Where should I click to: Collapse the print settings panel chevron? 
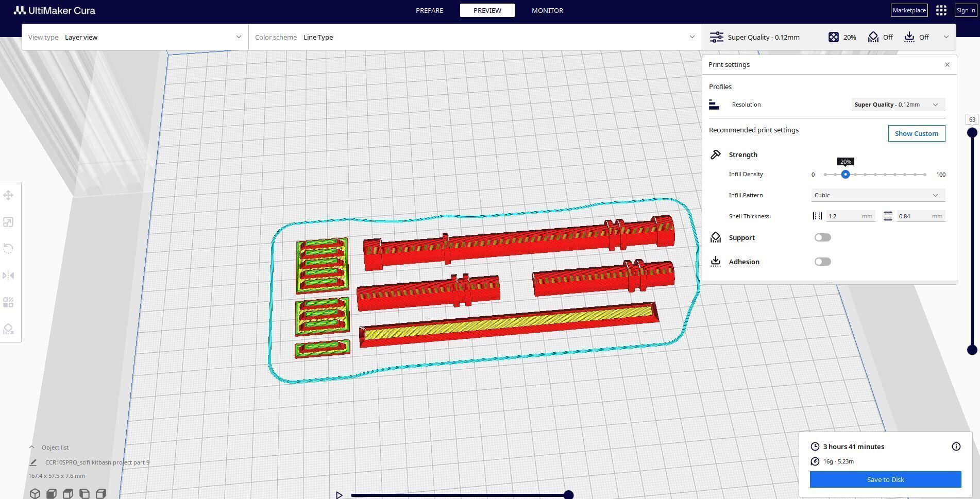[x=946, y=37]
